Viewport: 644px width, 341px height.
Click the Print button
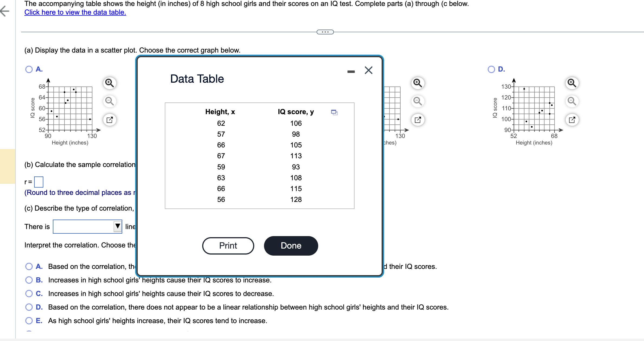point(228,246)
